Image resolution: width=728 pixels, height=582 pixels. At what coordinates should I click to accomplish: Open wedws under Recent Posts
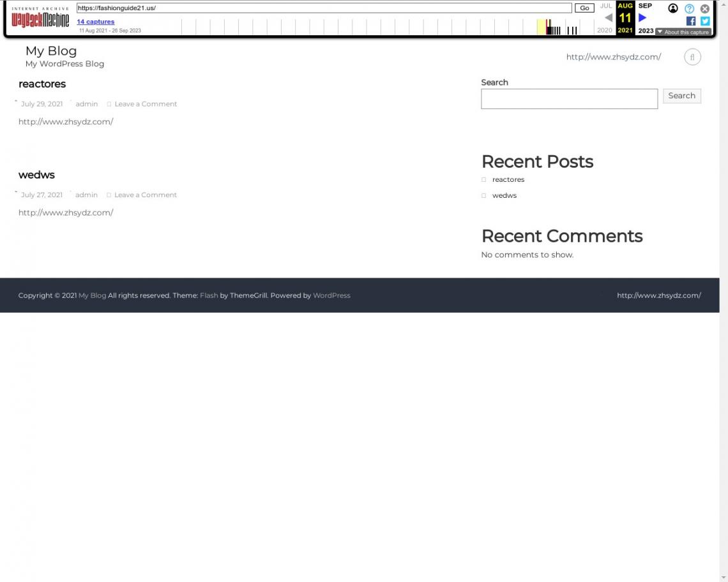pos(504,195)
